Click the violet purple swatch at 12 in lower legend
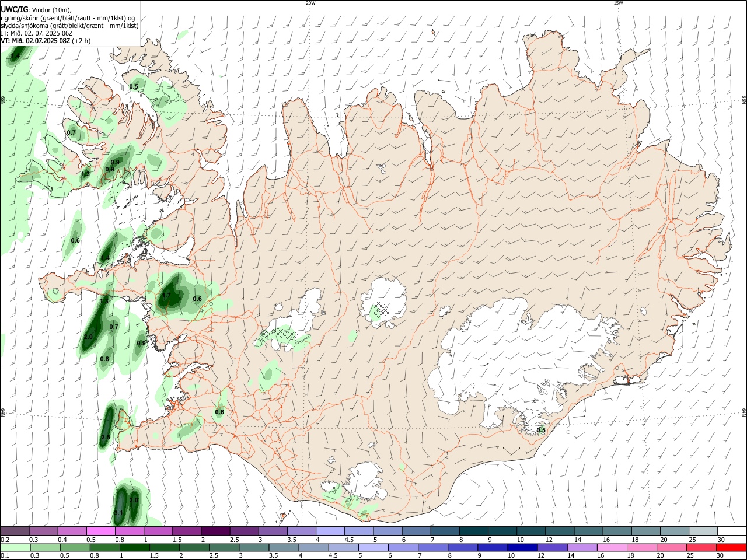 coord(551,547)
